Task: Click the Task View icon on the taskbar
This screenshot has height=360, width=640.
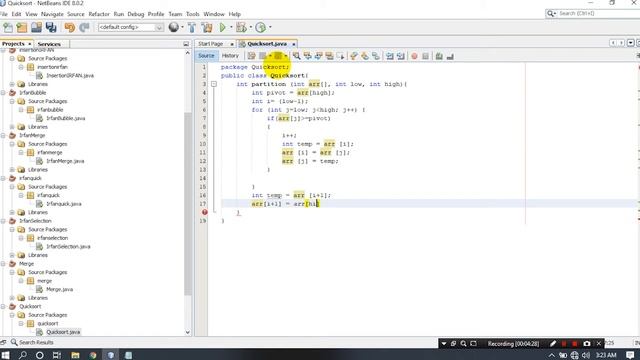Action: 57,355
